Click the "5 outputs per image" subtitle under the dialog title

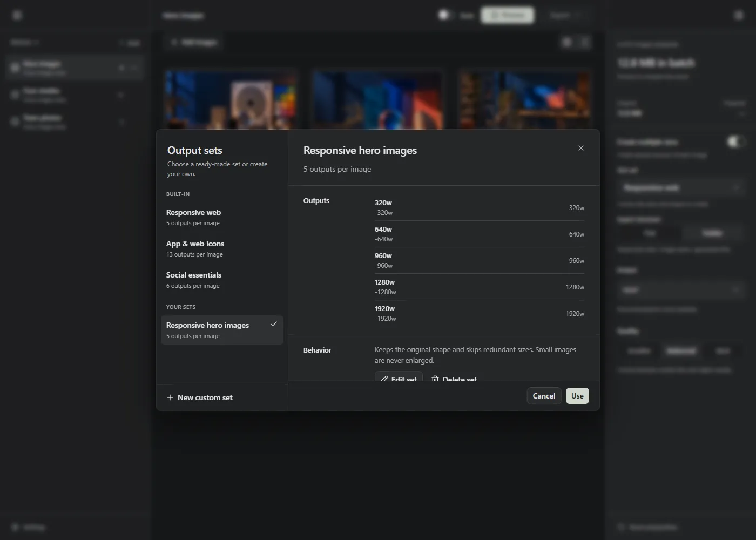tap(337, 169)
